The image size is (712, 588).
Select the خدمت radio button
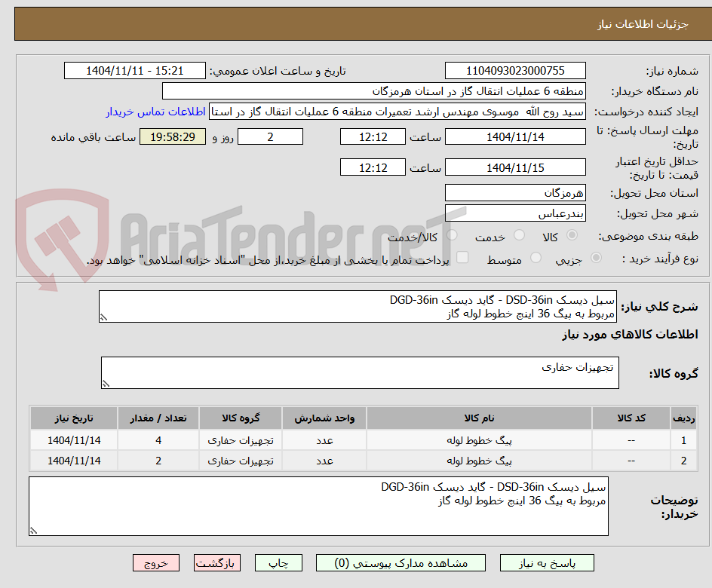519,235
